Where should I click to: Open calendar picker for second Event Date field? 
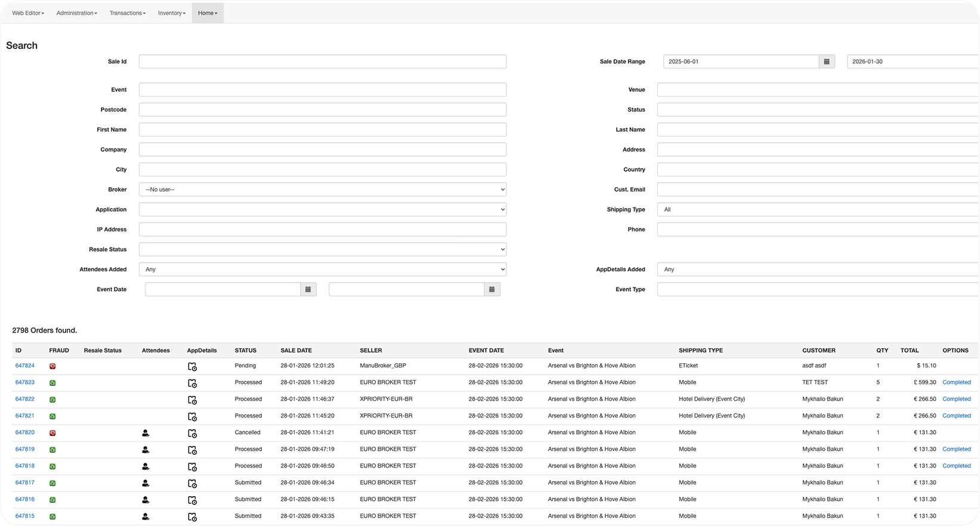tap(492, 289)
